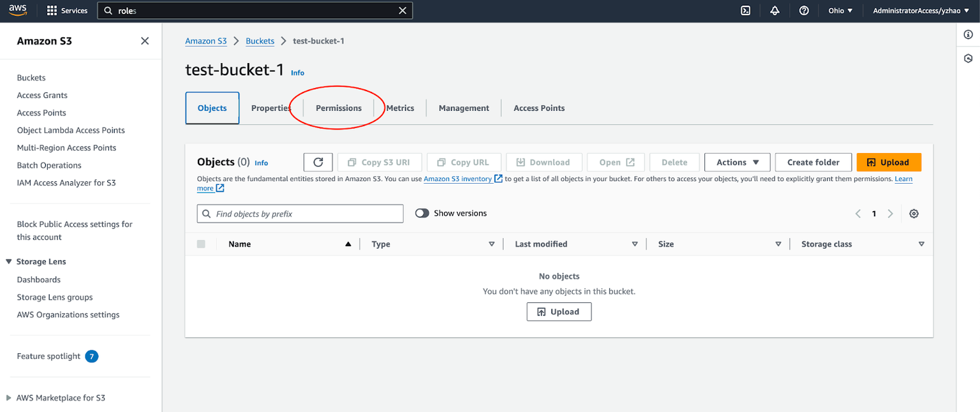Sort objects by the Name column arrow

tap(348, 244)
